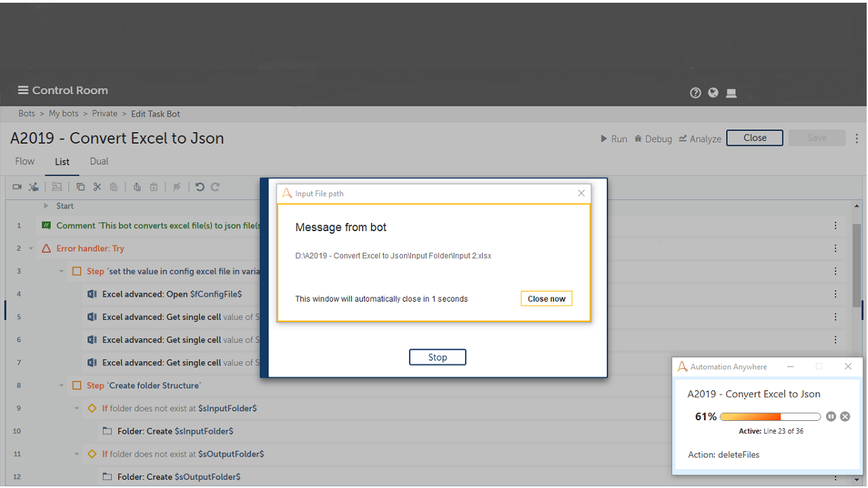Click the globe language icon

[713, 93]
